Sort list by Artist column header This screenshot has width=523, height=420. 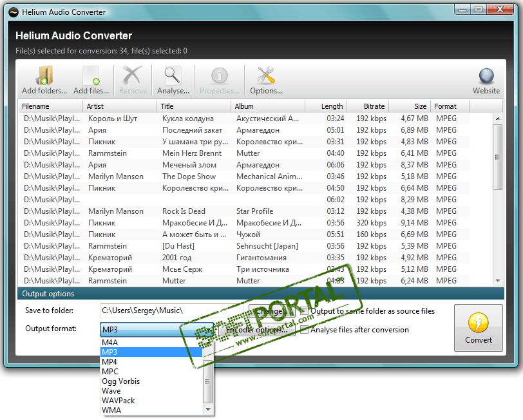coord(120,106)
